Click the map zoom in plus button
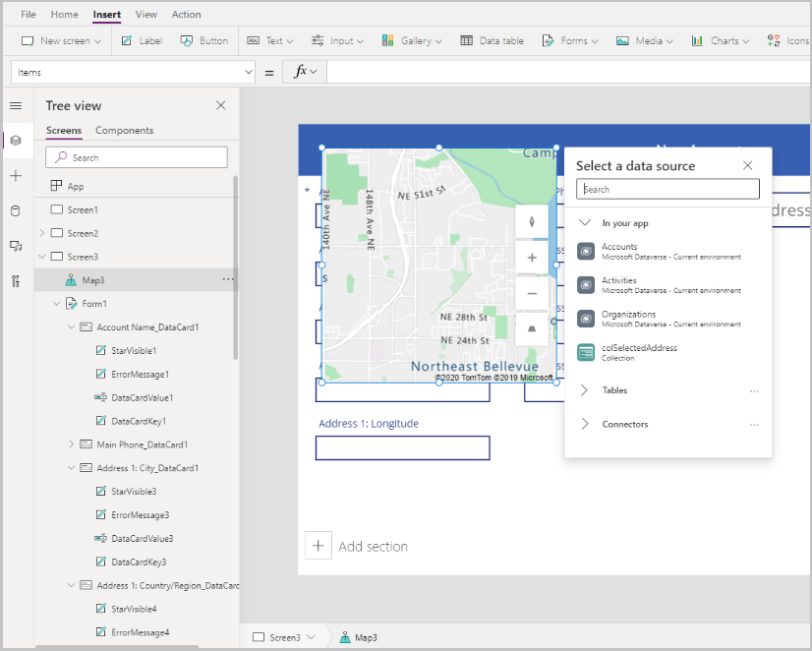 [x=532, y=258]
